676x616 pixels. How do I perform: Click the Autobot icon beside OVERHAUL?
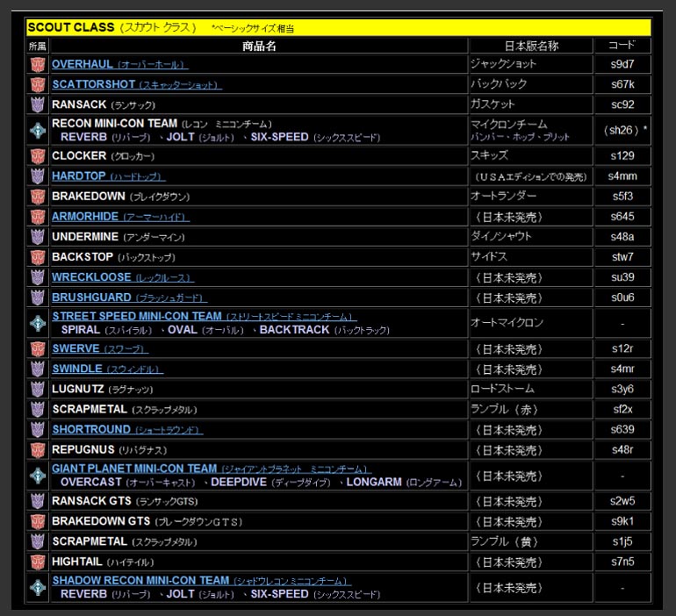(38, 64)
